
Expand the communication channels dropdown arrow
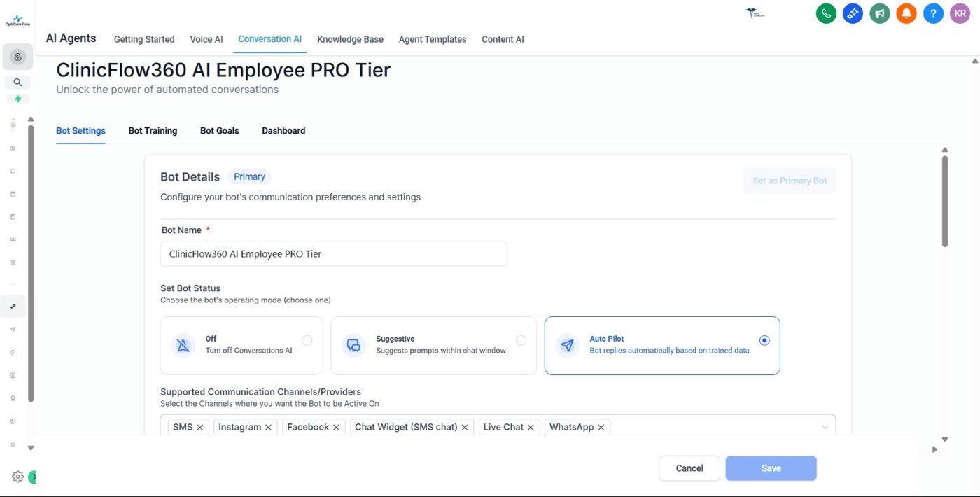point(825,427)
